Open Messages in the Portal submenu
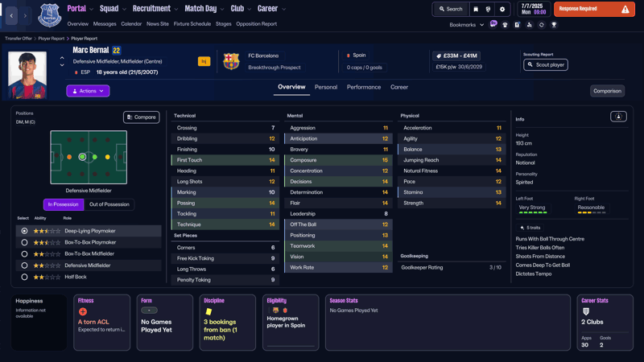 point(105,24)
